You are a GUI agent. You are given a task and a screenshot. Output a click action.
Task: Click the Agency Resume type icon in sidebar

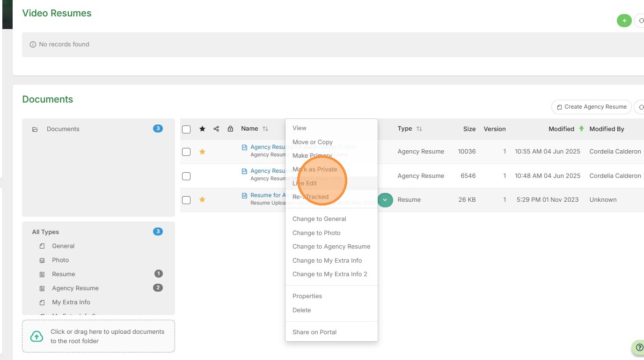[42, 288]
